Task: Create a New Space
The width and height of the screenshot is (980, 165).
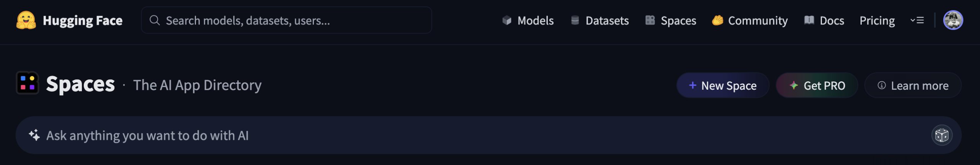Action: coord(723,86)
